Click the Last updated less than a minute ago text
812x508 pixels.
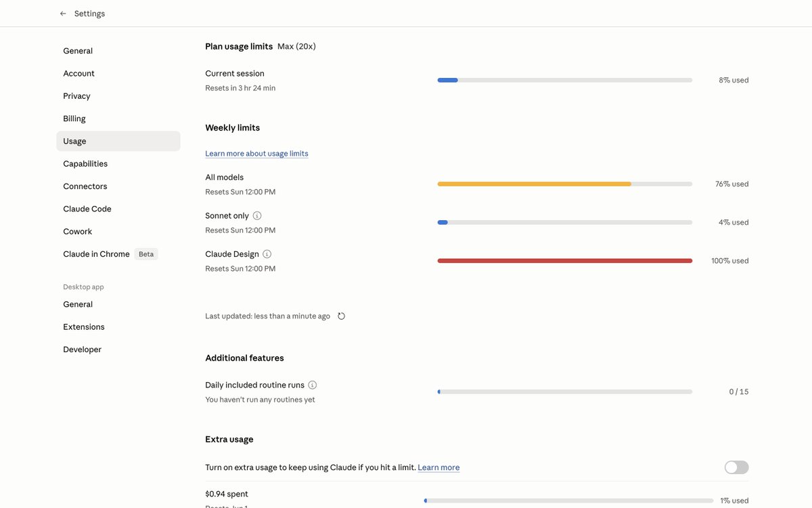tap(267, 316)
